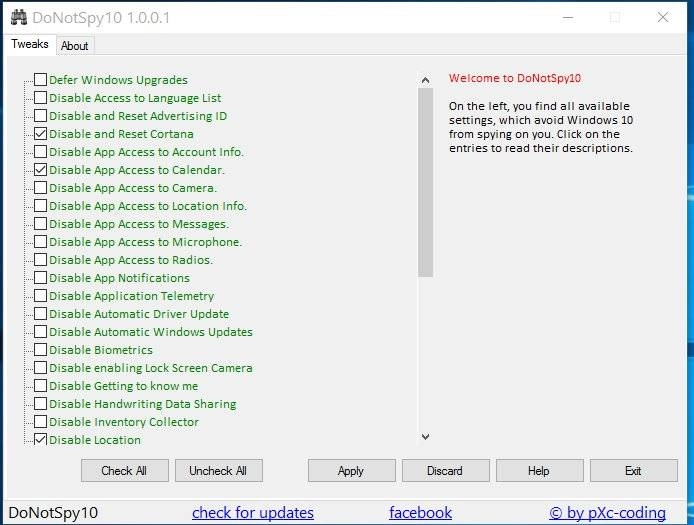694x525 pixels.
Task: Enable Disable Biometrics checkbox
Action: click(x=40, y=350)
